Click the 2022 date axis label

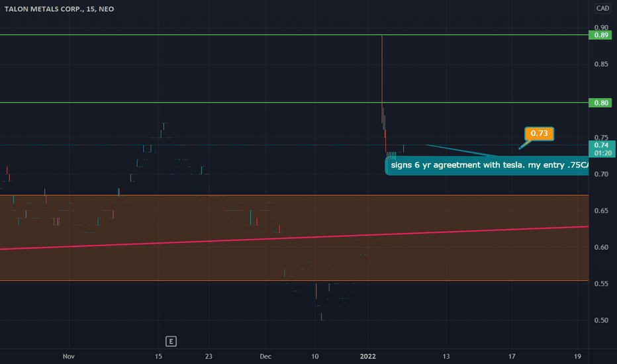[x=368, y=356]
